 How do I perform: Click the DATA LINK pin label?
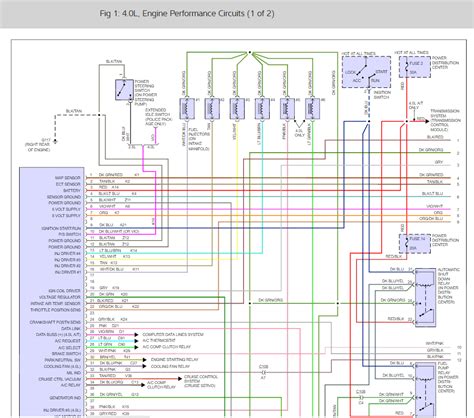71,328
